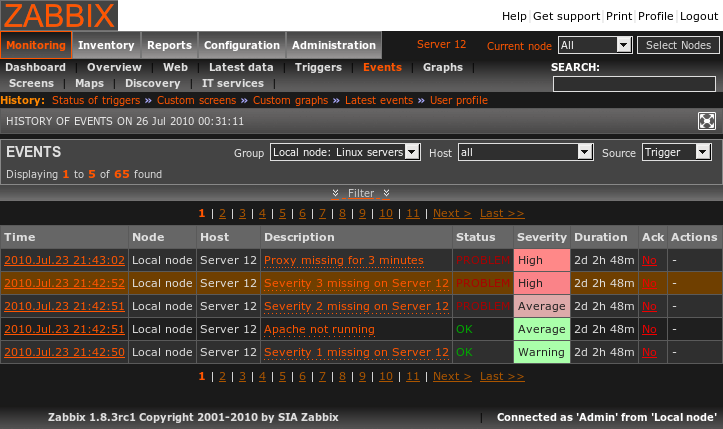
Task: Focus the Search input field
Action: click(634, 84)
